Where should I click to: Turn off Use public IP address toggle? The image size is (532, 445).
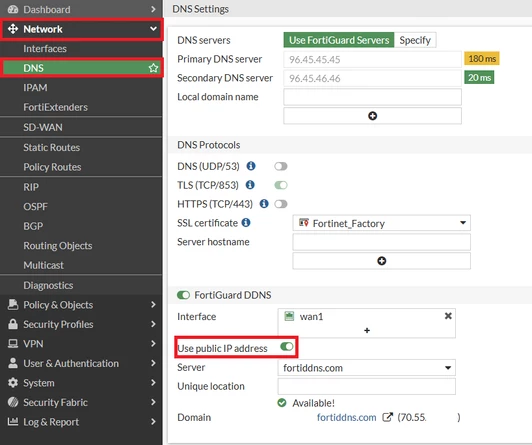[x=287, y=347]
